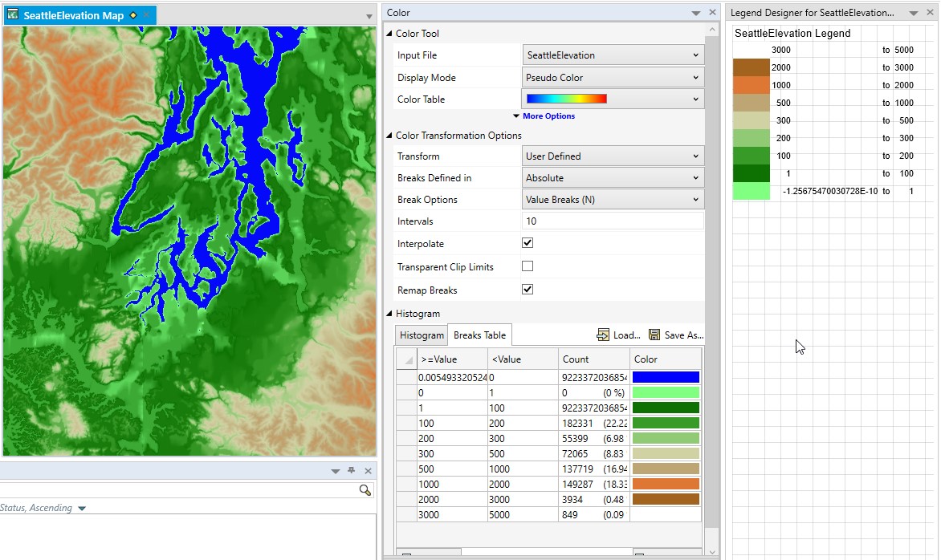The image size is (941, 560).
Task: Open the Display Mode dropdown showing Pseudo Color
Action: (613, 77)
